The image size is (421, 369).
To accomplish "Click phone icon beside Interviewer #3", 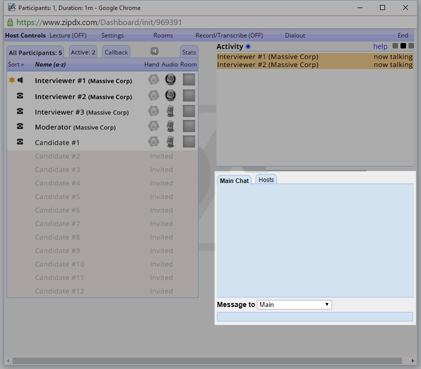I will tap(20, 111).
